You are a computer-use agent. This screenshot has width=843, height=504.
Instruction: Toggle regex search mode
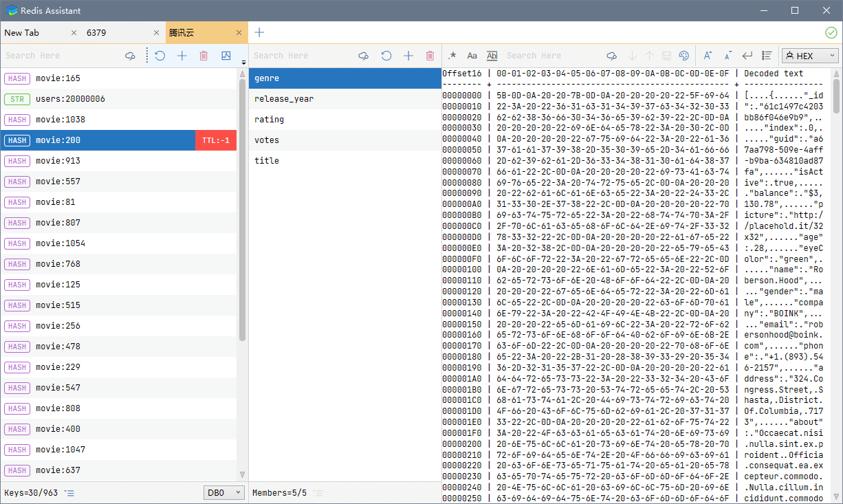[x=452, y=56]
